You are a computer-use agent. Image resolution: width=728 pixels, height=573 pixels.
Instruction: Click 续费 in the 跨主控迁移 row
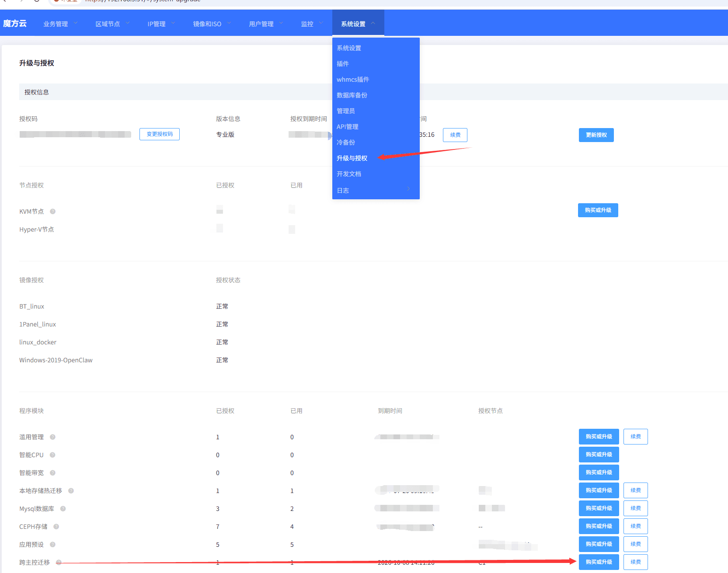coord(636,562)
